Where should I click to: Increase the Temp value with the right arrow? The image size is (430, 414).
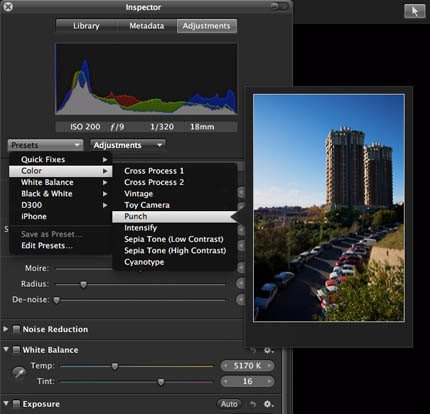pos(269,366)
